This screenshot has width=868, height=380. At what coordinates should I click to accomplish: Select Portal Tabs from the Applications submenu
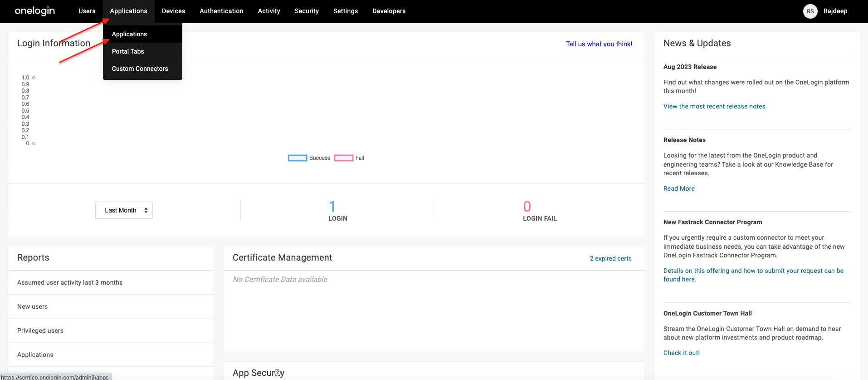128,51
